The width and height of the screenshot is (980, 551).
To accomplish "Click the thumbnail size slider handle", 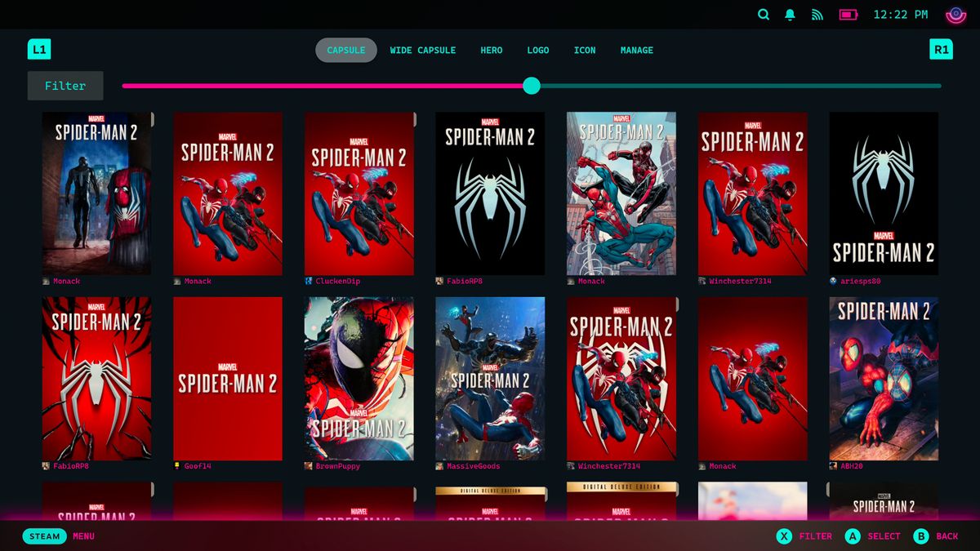I will pyautogui.click(x=532, y=86).
